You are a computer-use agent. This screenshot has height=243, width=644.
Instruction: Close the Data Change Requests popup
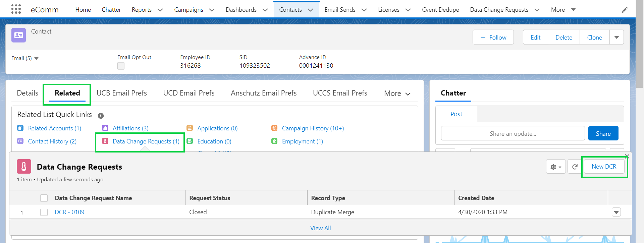pyautogui.click(x=627, y=157)
